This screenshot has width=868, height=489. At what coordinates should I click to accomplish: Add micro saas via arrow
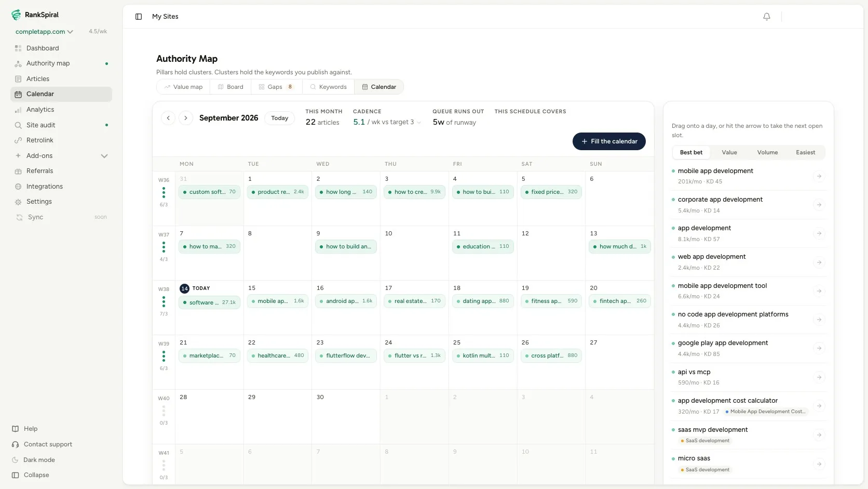(x=819, y=464)
